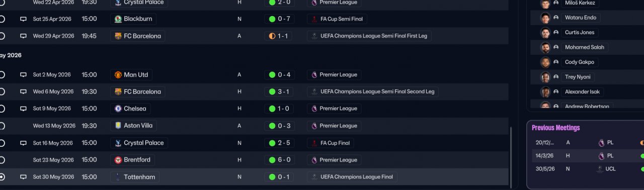Click the FC Barcelona crest on 29 Apr
The width and height of the screenshot is (644, 190).
(118, 36)
